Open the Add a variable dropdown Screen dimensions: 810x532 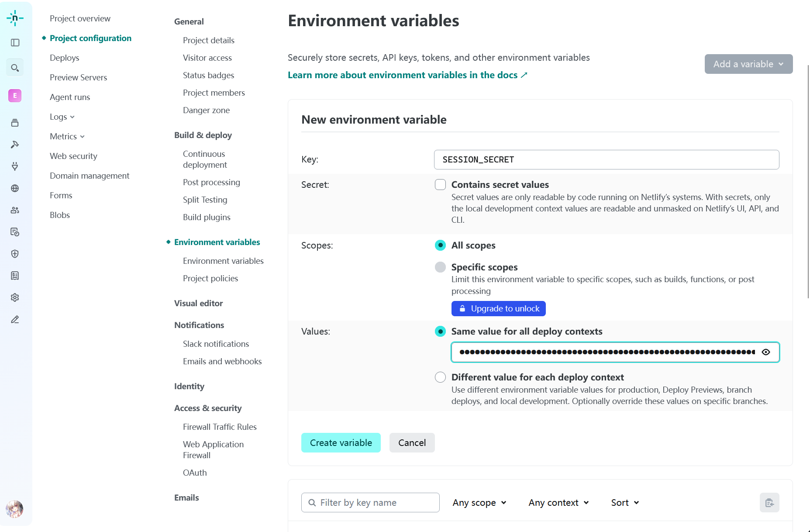748,64
